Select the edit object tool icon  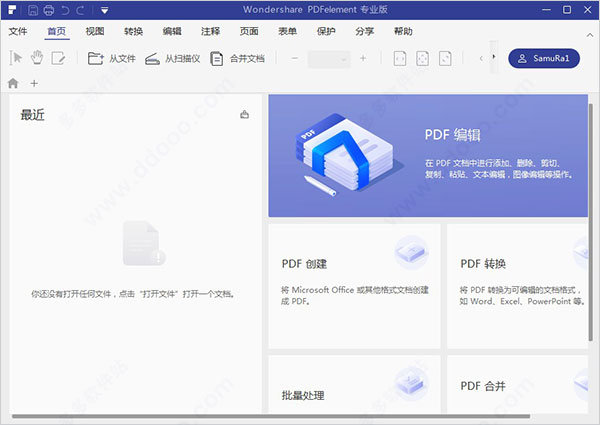coord(59,58)
